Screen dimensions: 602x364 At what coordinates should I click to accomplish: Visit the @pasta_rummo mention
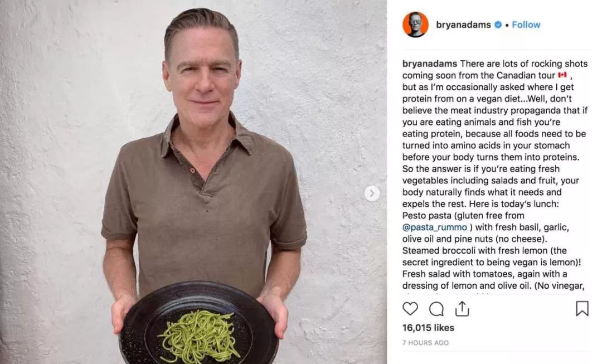[x=435, y=227]
